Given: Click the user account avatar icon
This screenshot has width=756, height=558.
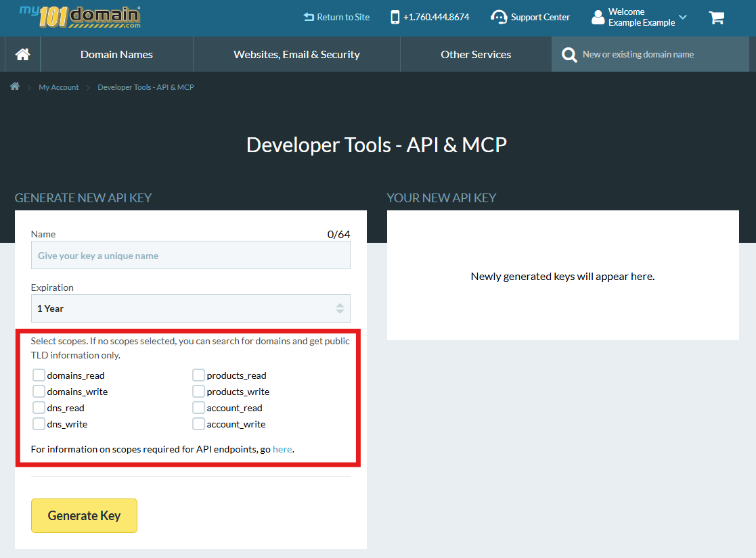Looking at the screenshot, I should click(598, 18).
